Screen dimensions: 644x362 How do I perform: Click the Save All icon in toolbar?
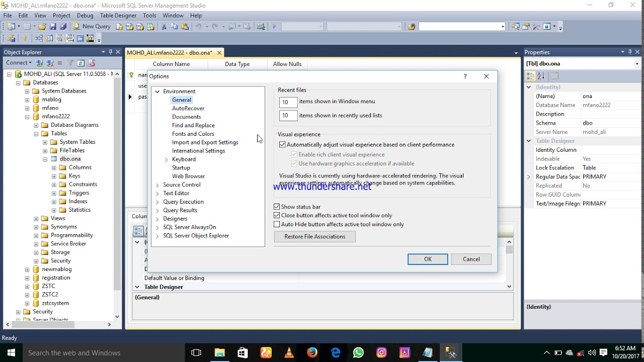63,27
